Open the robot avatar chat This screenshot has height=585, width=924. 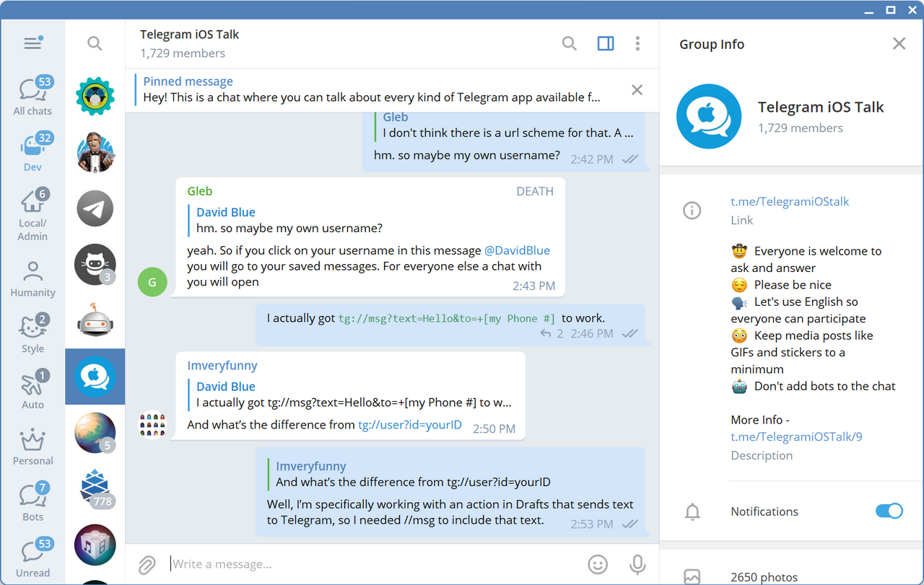[x=95, y=320]
